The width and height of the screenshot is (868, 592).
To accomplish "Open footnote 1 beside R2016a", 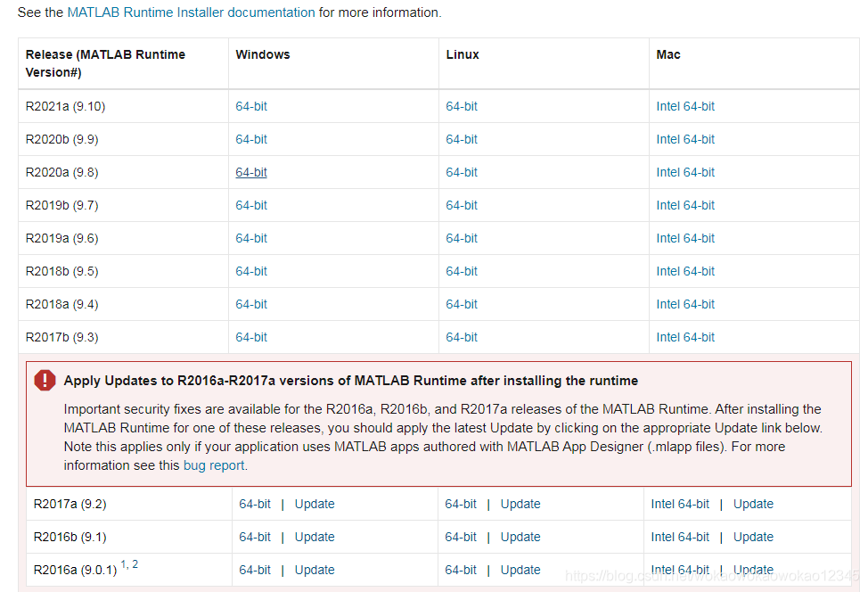I will tap(124, 564).
